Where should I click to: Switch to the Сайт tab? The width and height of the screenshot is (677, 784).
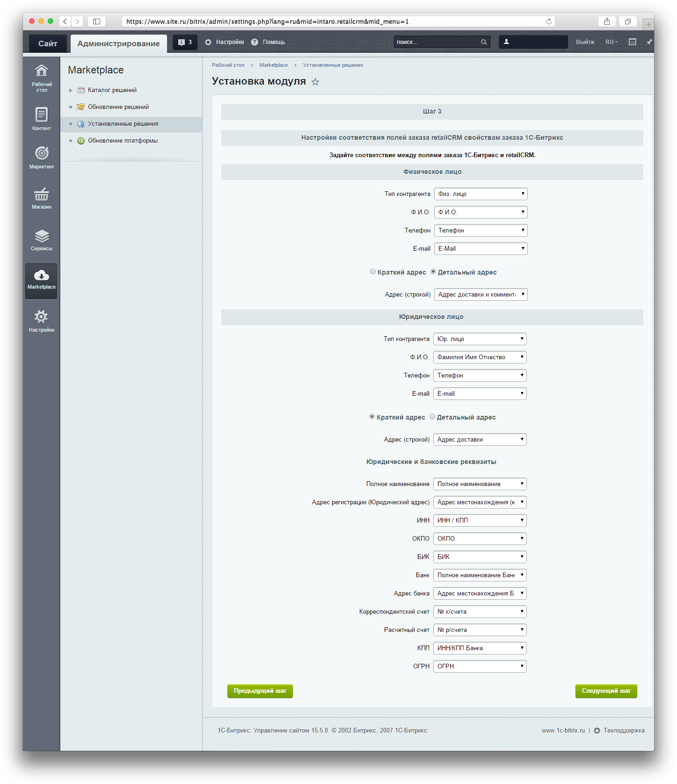click(x=48, y=44)
